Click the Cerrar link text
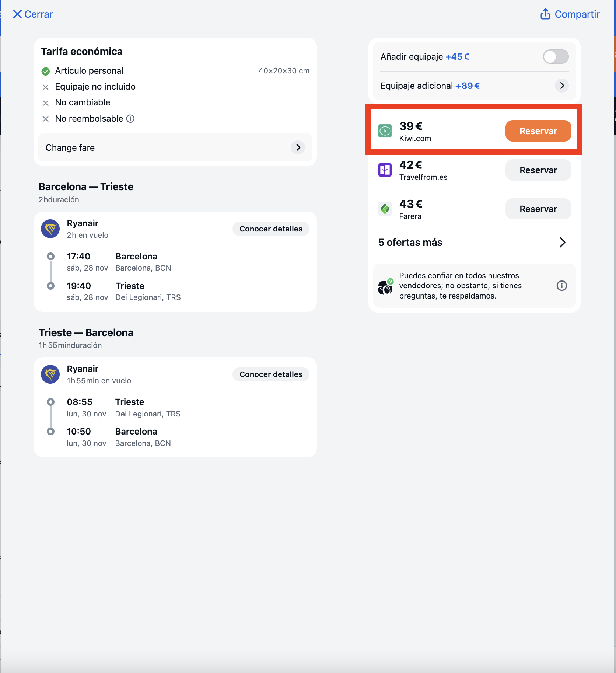 coord(39,14)
